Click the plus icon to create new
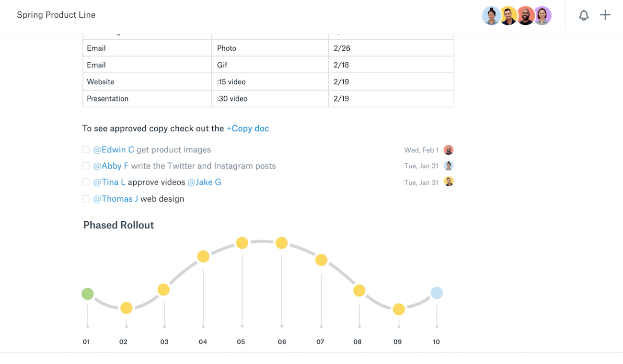Screen dimensions: 623x364 [605, 15]
